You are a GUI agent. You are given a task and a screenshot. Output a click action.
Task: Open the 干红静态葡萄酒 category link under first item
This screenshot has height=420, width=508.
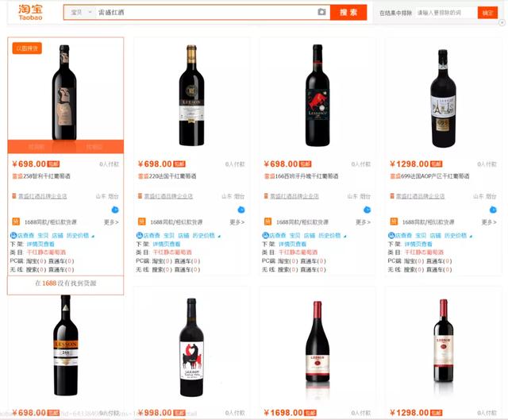click(46, 252)
